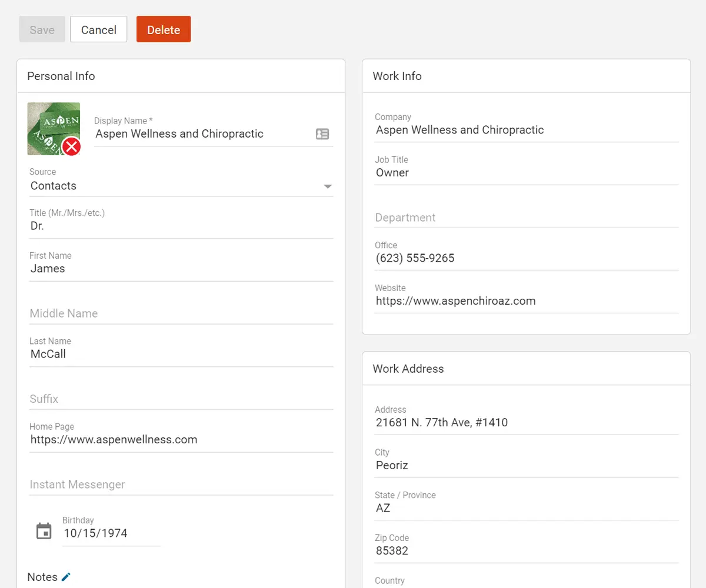
Task: Remove the contact photo with red X
Action: click(x=71, y=146)
